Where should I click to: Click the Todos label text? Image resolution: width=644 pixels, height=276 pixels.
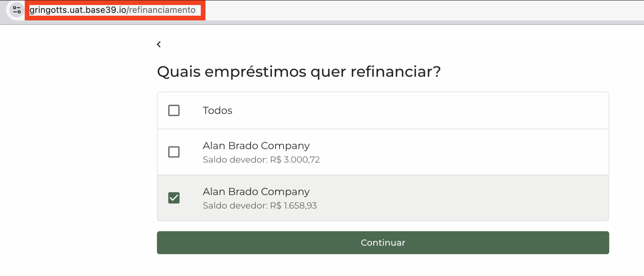click(x=217, y=110)
